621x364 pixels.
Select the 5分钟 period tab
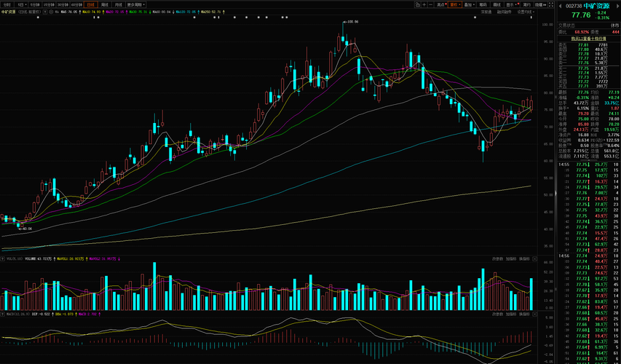pos(35,5)
